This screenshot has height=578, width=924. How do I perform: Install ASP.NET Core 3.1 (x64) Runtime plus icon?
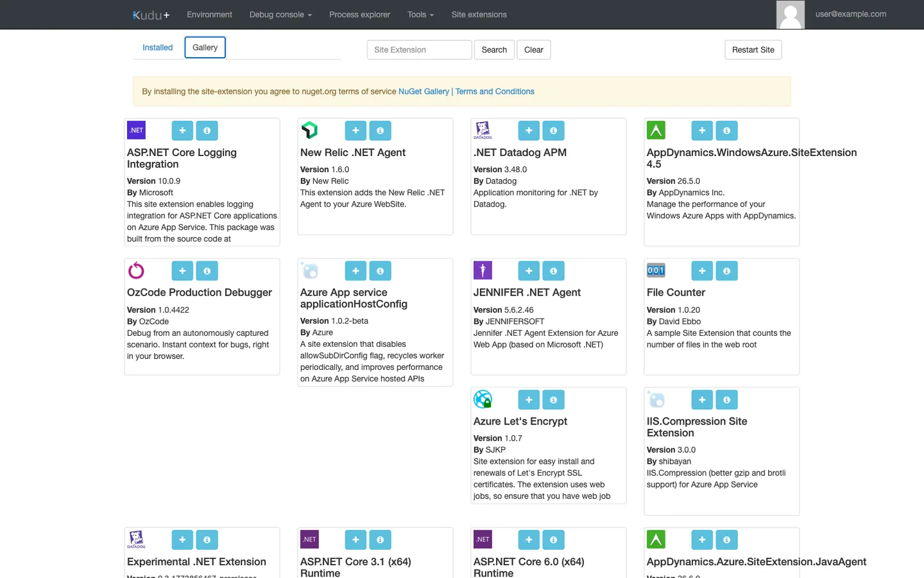click(x=355, y=539)
